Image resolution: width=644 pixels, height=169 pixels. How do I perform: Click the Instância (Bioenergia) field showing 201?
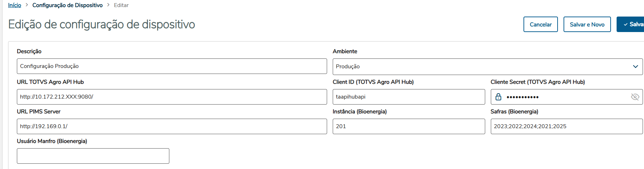(x=408, y=126)
